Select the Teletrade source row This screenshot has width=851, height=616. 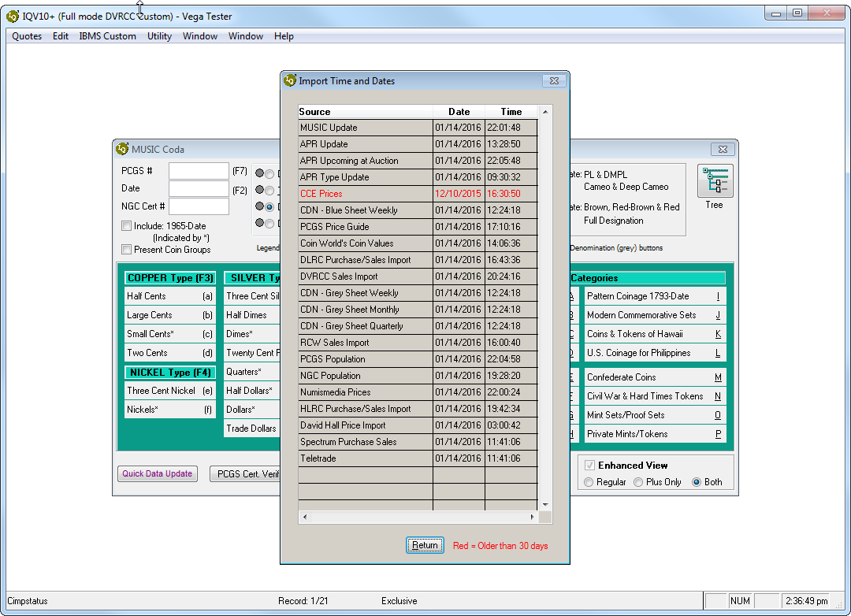click(x=418, y=458)
